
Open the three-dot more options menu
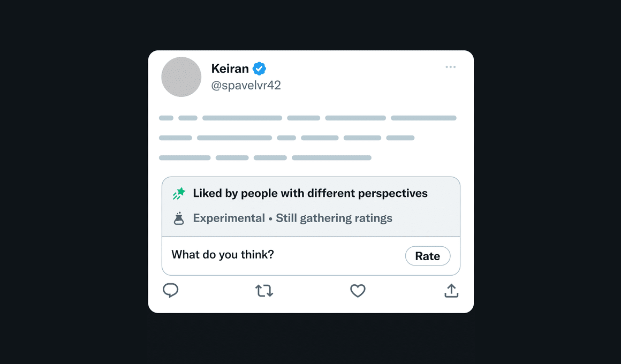(x=450, y=67)
